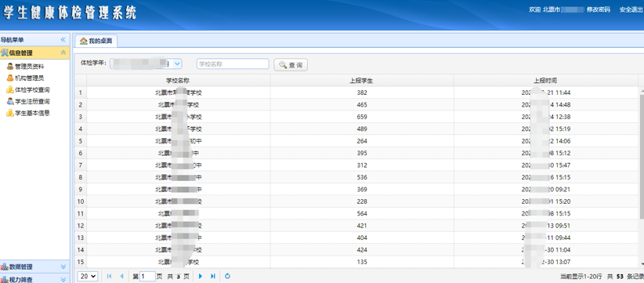Go to the previous page arrow

[x=121, y=277]
